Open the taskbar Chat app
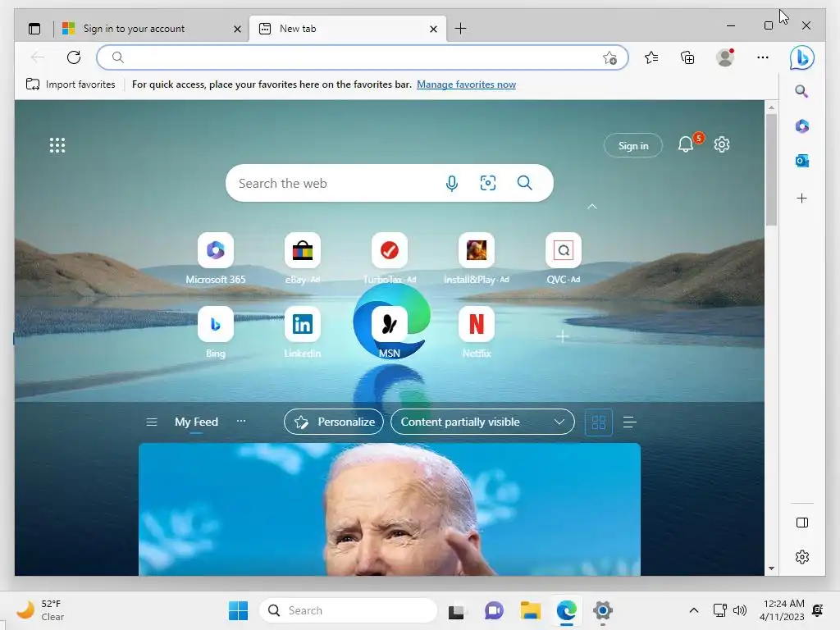 tap(493, 610)
